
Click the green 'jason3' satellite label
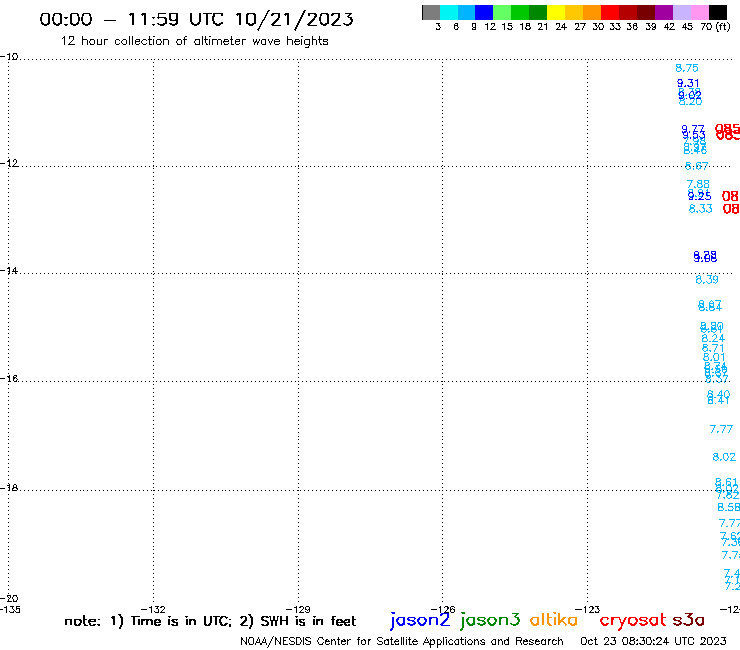490,620
